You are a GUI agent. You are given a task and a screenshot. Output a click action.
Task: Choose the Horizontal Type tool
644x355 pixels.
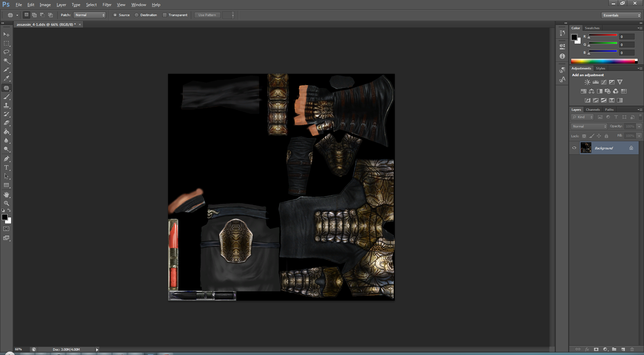click(6, 167)
